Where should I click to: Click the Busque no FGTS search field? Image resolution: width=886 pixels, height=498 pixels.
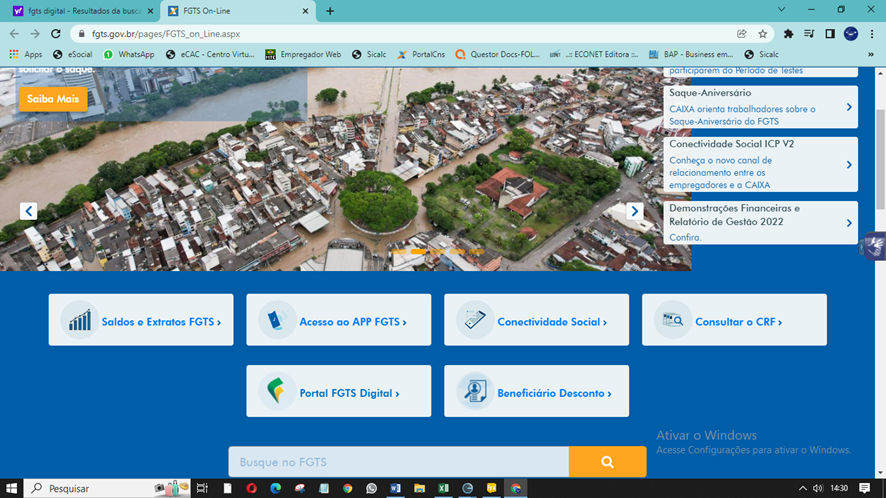point(398,462)
